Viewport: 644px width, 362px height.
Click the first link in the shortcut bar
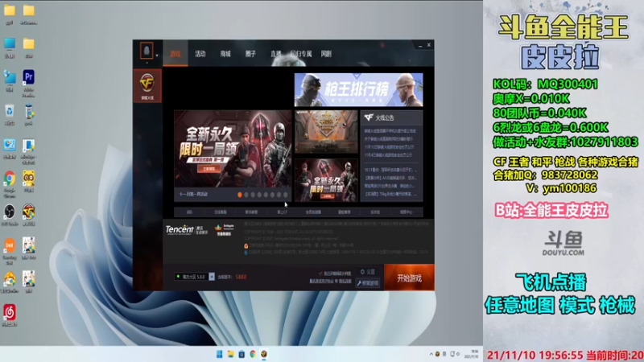(189, 212)
